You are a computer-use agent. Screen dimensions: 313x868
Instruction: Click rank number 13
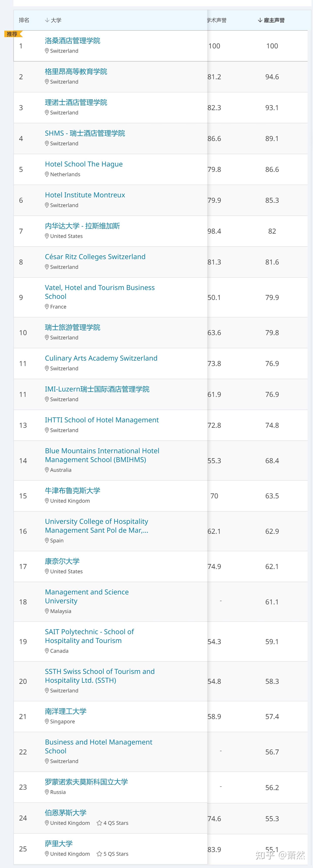pos(23,425)
